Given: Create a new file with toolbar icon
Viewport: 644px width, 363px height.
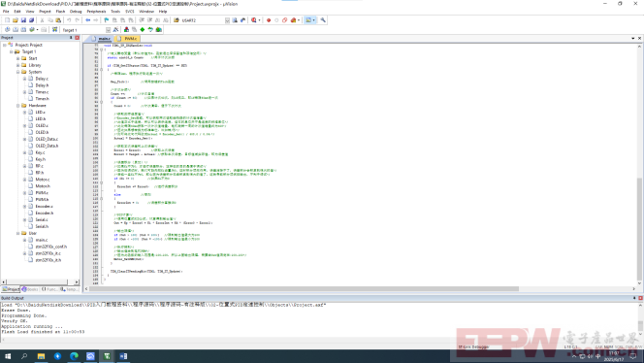Looking at the screenshot, I should (x=7, y=20).
